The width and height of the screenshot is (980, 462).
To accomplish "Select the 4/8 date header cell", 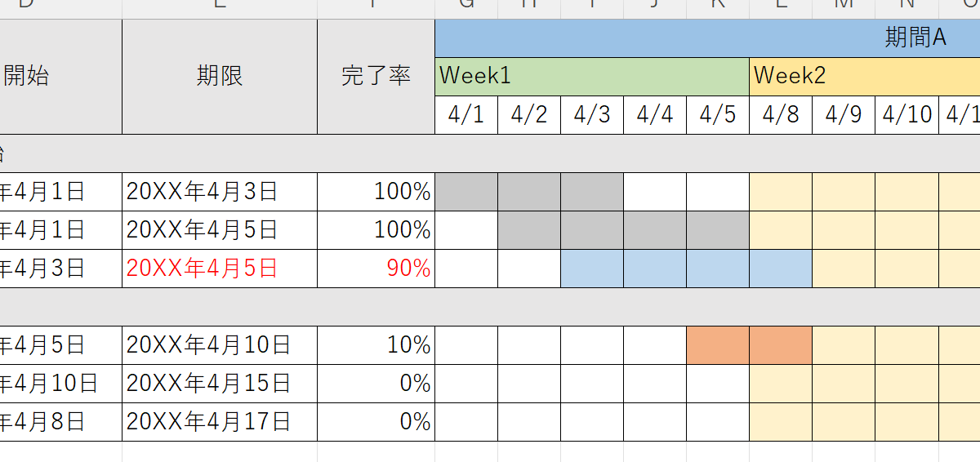I will (x=781, y=115).
